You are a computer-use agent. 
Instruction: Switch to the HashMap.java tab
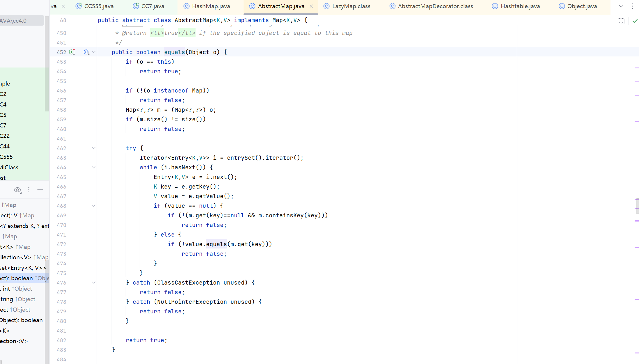[x=211, y=6]
